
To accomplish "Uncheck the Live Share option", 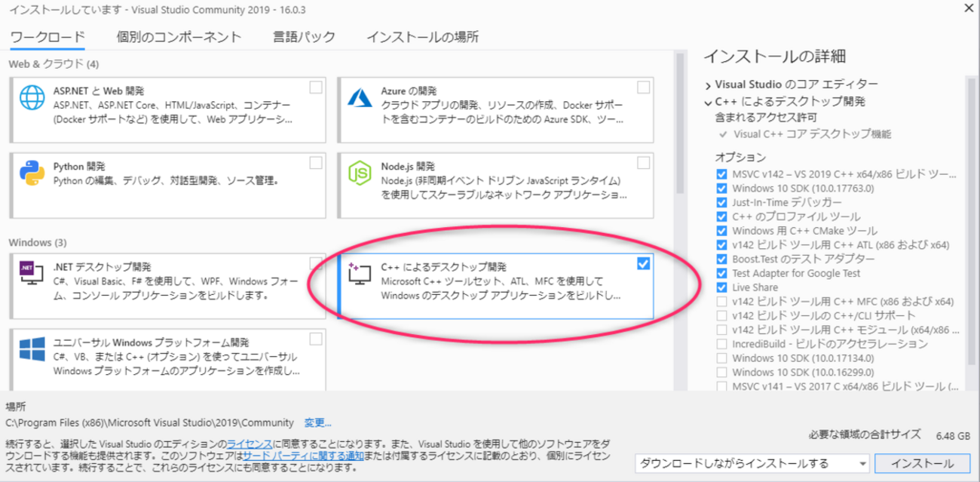I will click(722, 287).
